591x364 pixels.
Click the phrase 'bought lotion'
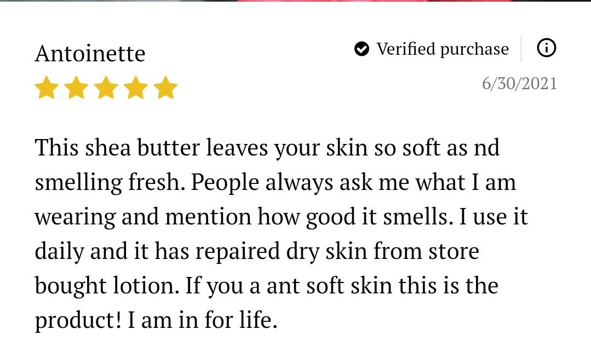click(x=105, y=286)
